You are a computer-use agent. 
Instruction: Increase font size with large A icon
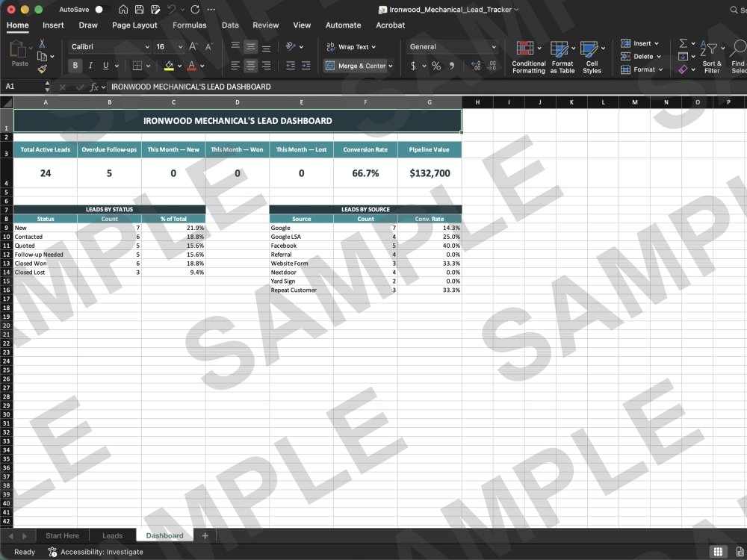[x=193, y=46]
